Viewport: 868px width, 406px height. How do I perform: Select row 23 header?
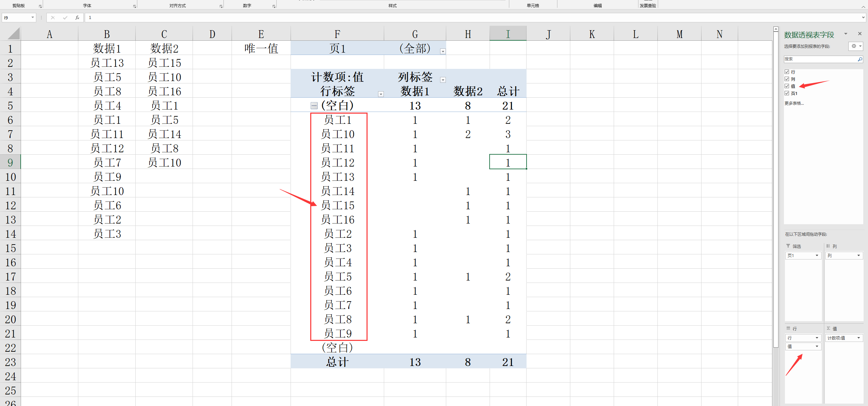pos(10,362)
